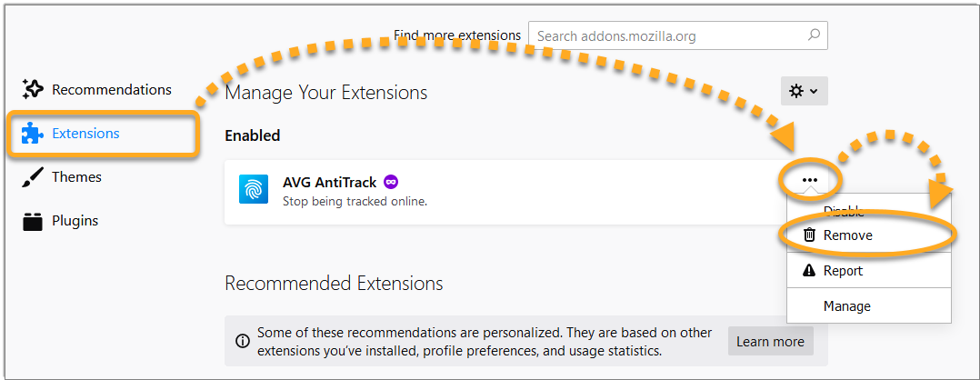
Task: Click the search magnifier icon
Action: (813, 35)
